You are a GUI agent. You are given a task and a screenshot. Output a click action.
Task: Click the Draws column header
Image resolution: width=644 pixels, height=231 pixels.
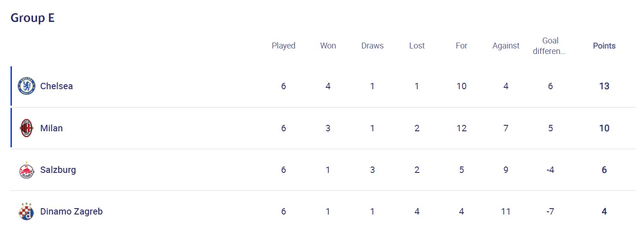tap(372, 46)
